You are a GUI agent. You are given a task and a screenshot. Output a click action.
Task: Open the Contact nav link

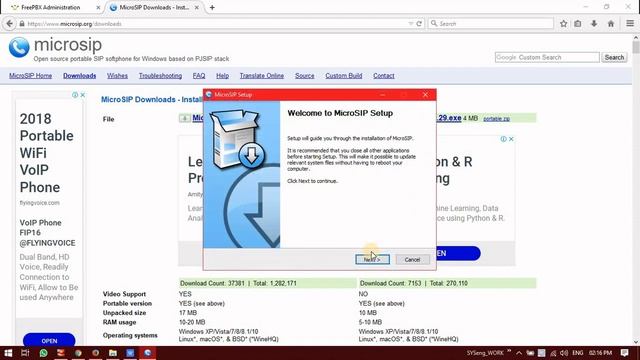pos(384,76)
